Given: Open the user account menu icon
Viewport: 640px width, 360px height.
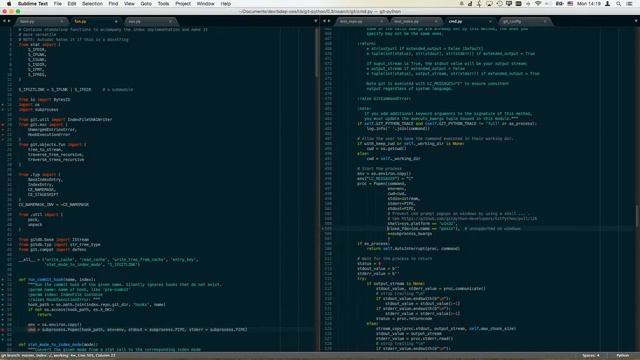Looking at the screenshot, I should [x=607, y=4].
